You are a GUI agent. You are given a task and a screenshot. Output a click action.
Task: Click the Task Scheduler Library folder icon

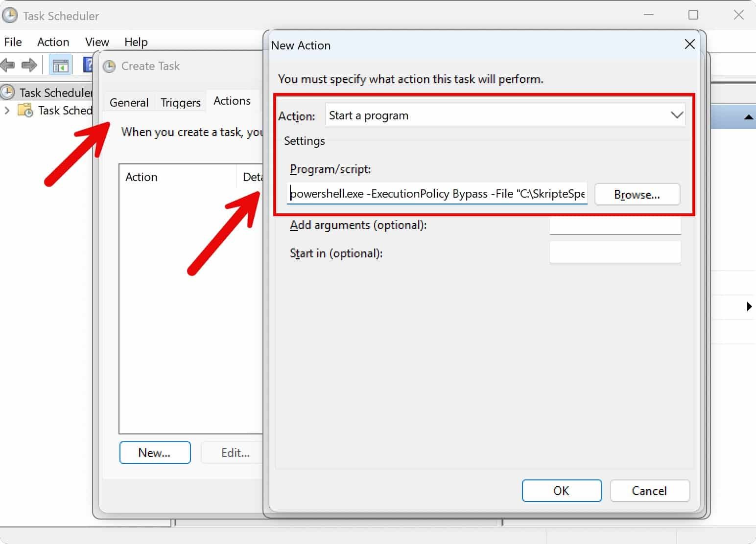(x=24, y=110)
